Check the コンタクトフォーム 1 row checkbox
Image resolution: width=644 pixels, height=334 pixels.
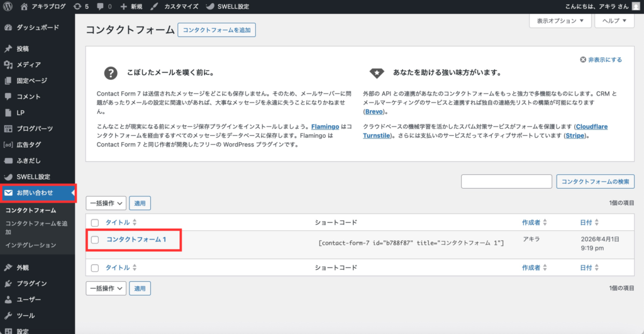pyautogui.click(x=95, y=239)
